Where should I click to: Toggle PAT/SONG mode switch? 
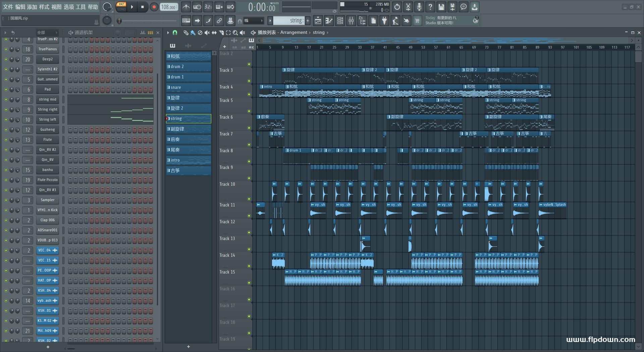(x=121, y=7)
